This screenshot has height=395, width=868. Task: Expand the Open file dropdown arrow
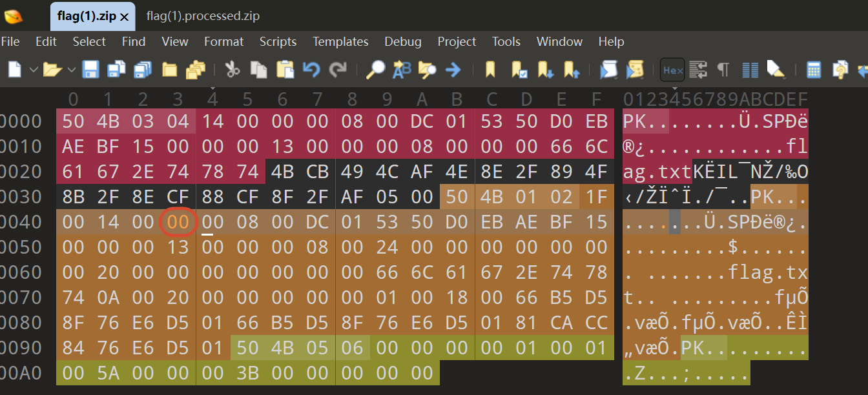pos(72,69)
